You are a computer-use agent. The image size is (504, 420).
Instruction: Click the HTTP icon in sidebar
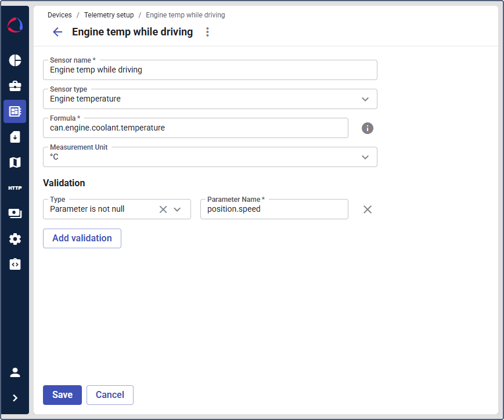click(15, 188)
